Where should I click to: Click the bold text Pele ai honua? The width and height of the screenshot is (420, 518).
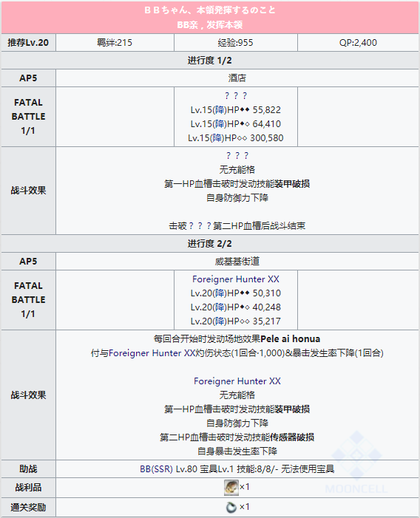click(290, 339)
